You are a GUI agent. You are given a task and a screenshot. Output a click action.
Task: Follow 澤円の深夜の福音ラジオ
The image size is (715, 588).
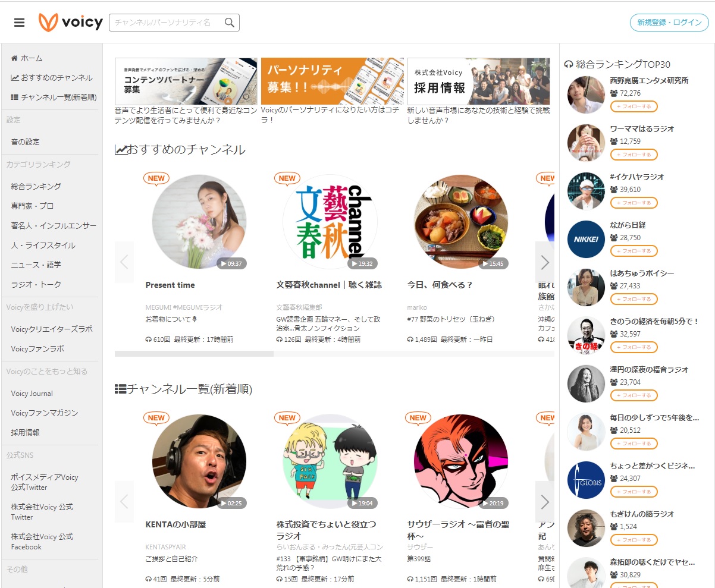click(x=634, y=395)
